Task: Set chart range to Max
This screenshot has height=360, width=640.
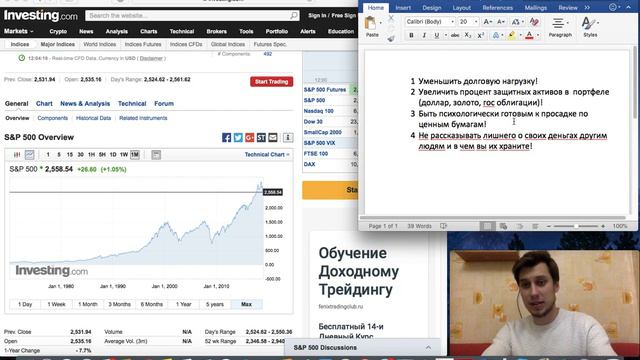Action: point(247,304)
